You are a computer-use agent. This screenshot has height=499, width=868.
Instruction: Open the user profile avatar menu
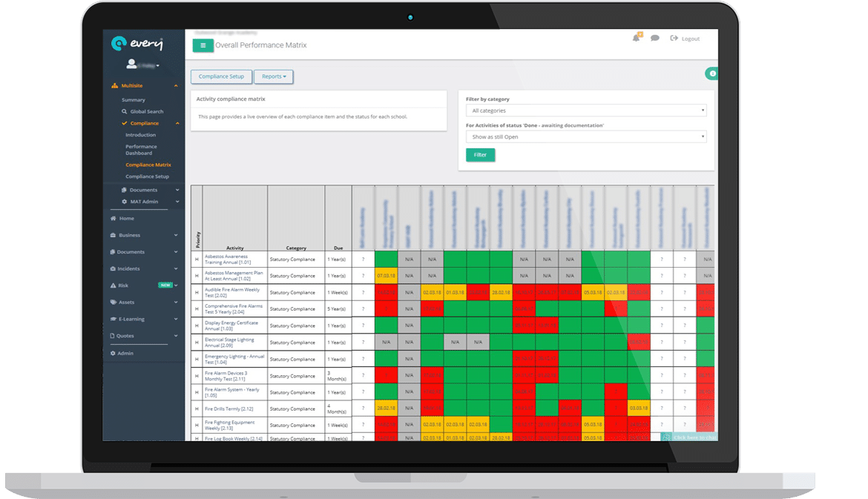click(x=142, y=65)
